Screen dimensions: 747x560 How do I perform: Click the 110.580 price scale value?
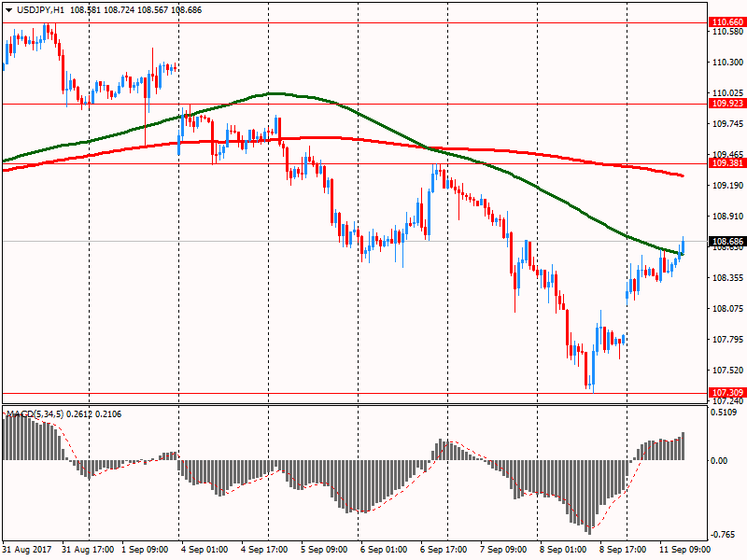727,32
